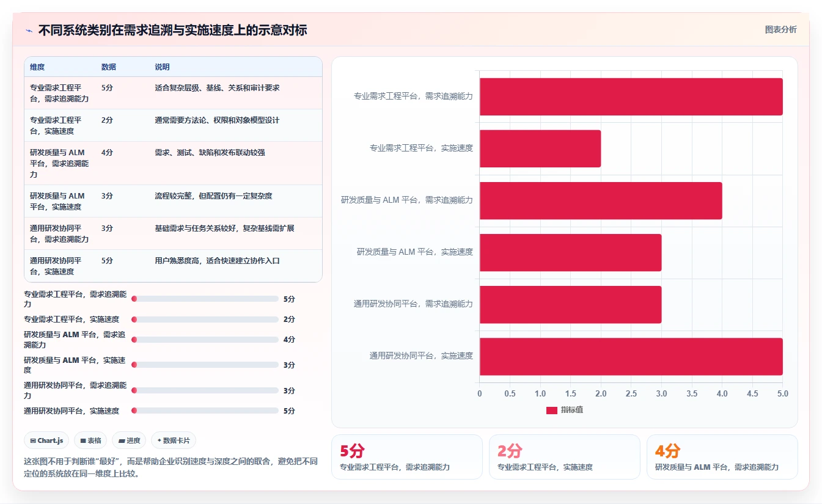Viewport: 822px width, 504px height.
Task: Click the chart bar for 专业需求工程平台，实施速度
Action: tap(540, 148)
